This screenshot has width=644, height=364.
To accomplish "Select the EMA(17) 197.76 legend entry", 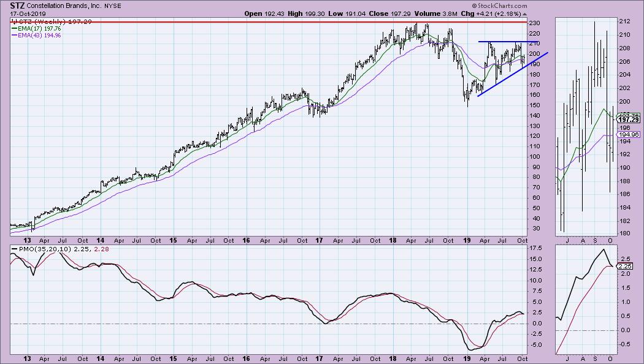I will [x=37, y=29].
